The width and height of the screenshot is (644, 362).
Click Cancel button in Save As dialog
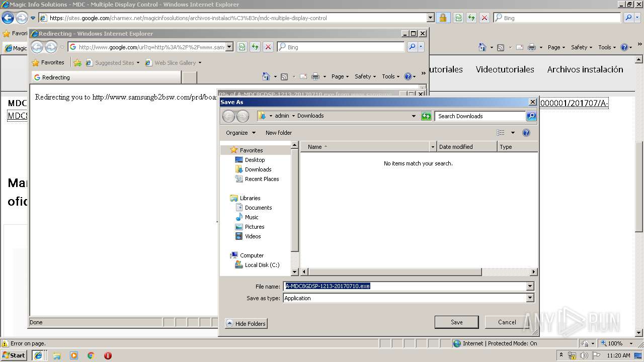[x=507, y=322]
